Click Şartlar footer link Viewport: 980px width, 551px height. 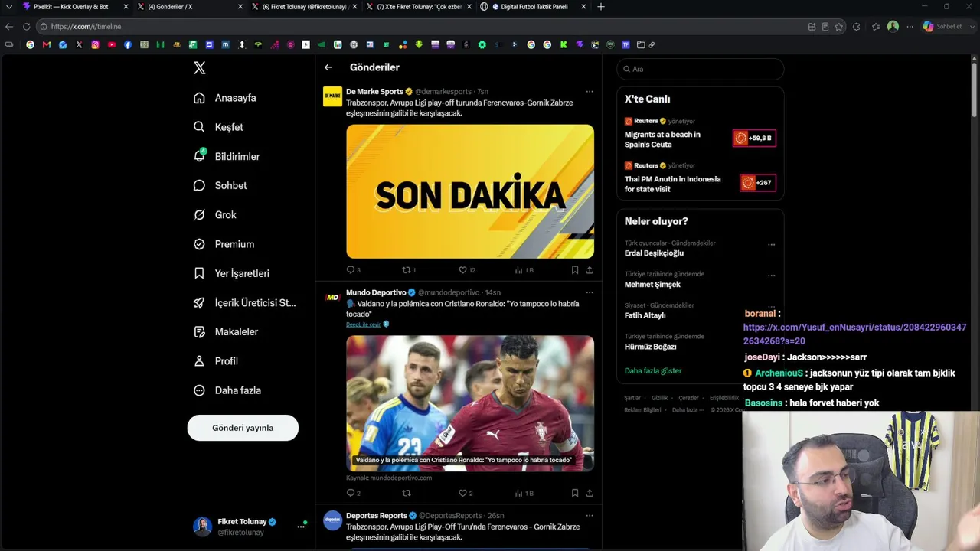pos(632,398)
